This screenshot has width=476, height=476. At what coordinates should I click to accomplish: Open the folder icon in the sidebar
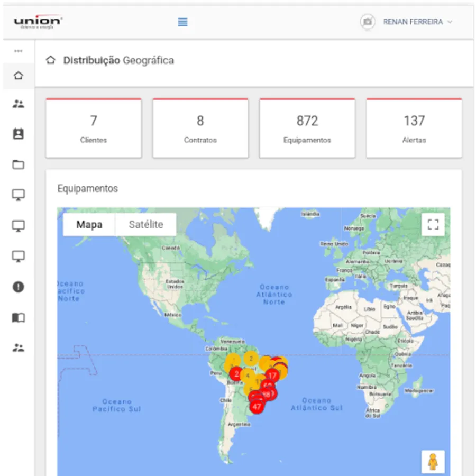click(x=18, y=164)
